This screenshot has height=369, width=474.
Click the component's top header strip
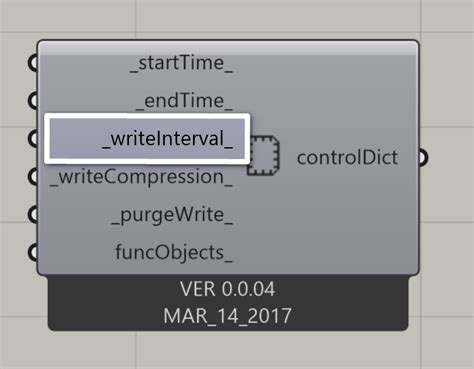point(228,48)
